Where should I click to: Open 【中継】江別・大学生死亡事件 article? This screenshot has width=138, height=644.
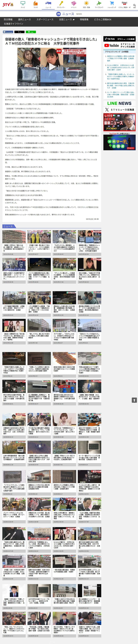coord(14,567)
